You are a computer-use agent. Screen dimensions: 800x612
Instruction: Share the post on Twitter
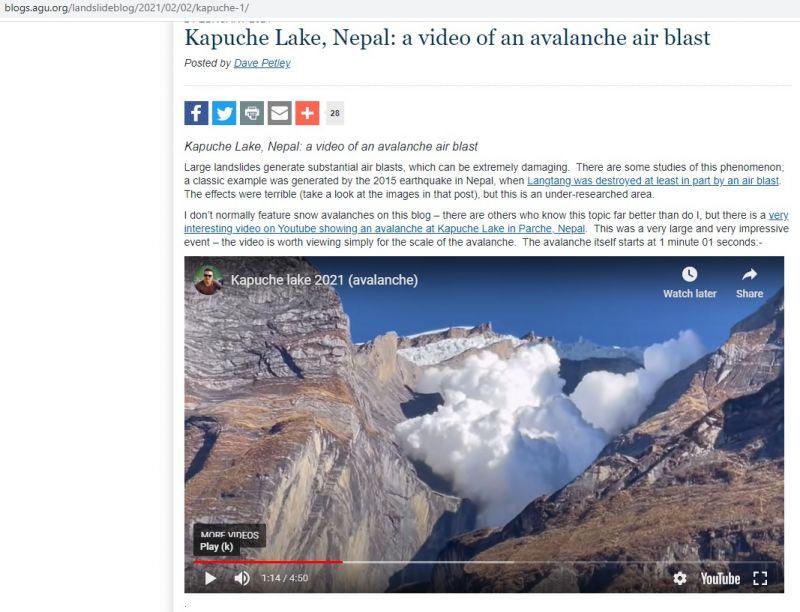(x=224, y=113)
